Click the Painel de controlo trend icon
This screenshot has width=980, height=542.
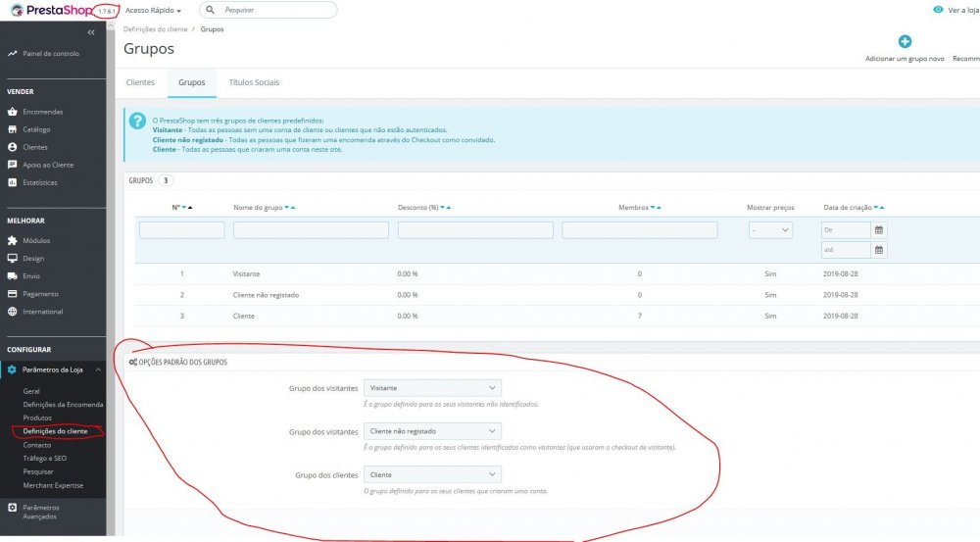click(x=12, y=53)
